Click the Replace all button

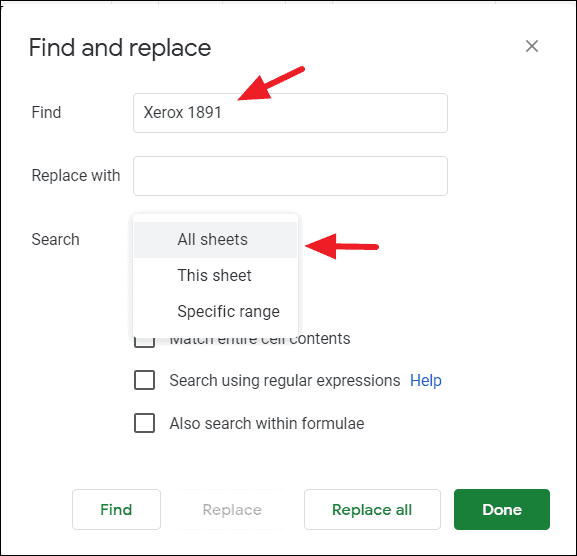[x=372, y=510]
